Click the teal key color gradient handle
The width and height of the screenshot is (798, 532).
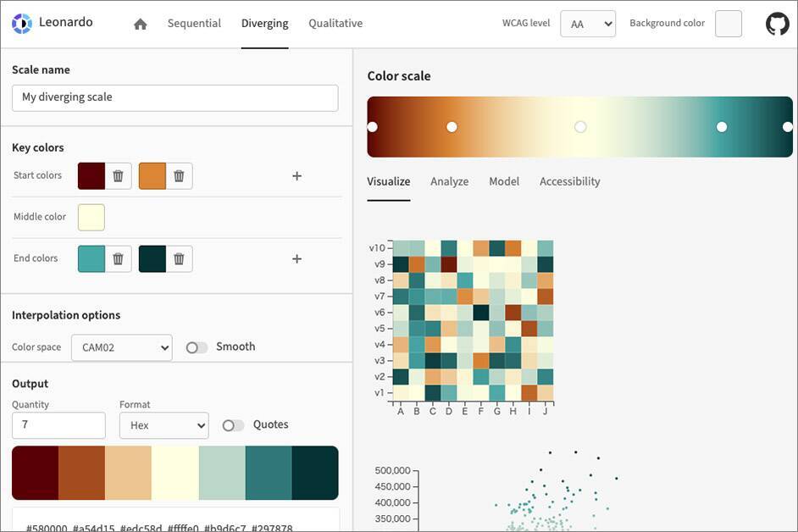[x=722, y=127]
